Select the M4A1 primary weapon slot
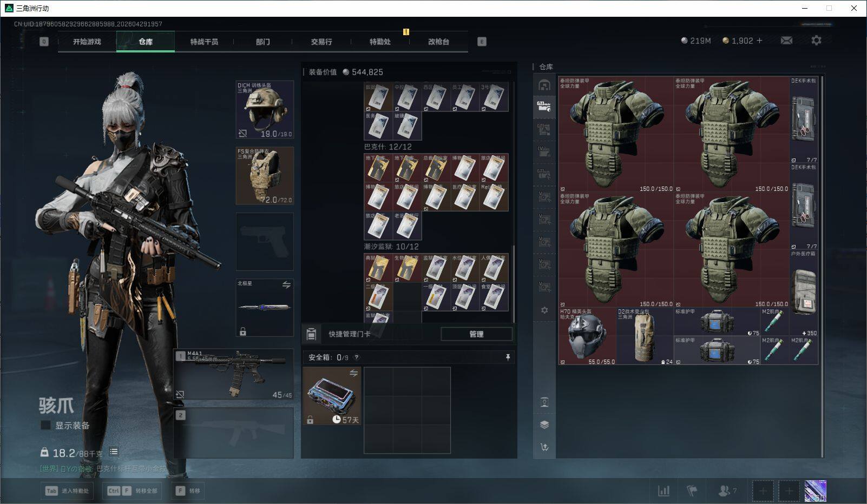This screenshot has width=867, height=504. (234, 375)
